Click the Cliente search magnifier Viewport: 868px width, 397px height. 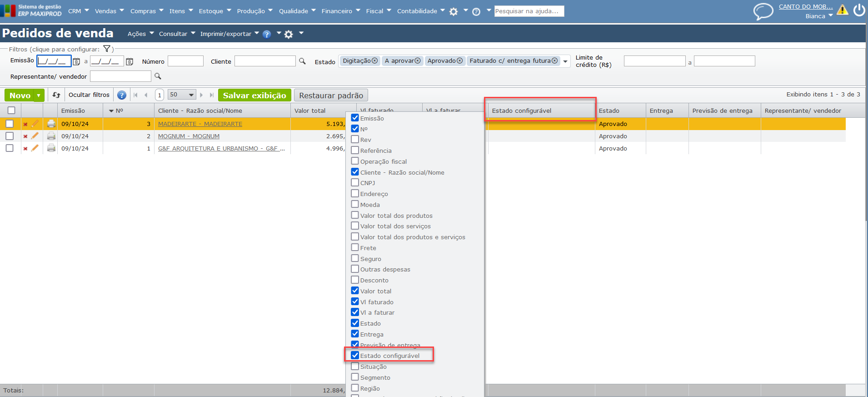point(302,61)
